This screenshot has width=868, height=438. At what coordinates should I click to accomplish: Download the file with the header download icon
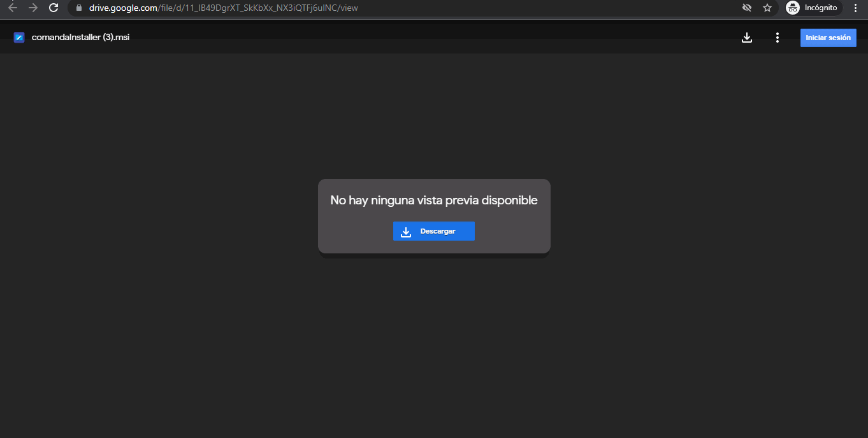click(x=747, y=38)
